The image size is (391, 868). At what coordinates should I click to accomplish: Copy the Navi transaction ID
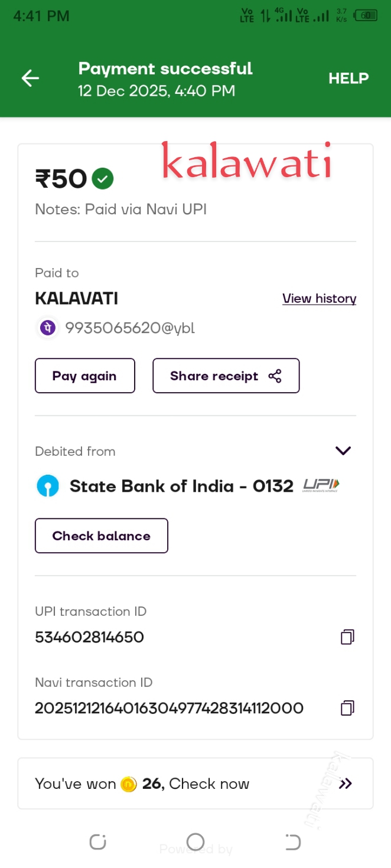(x=347, y=708)
